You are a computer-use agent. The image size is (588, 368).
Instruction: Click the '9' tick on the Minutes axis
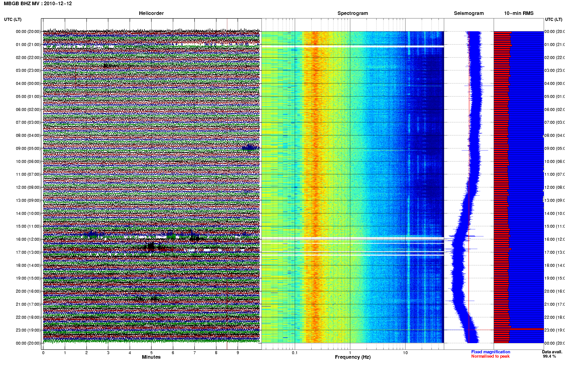(x=238, y=353)
